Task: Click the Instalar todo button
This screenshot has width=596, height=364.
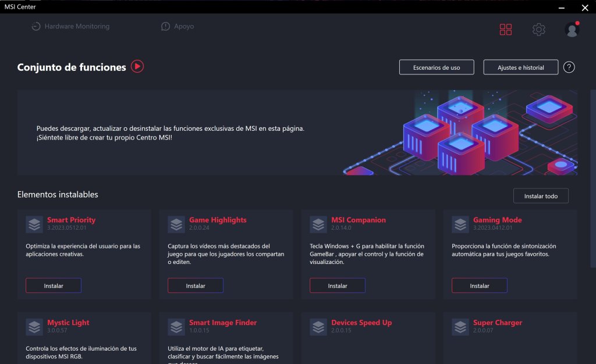Action: coord(541,196)
